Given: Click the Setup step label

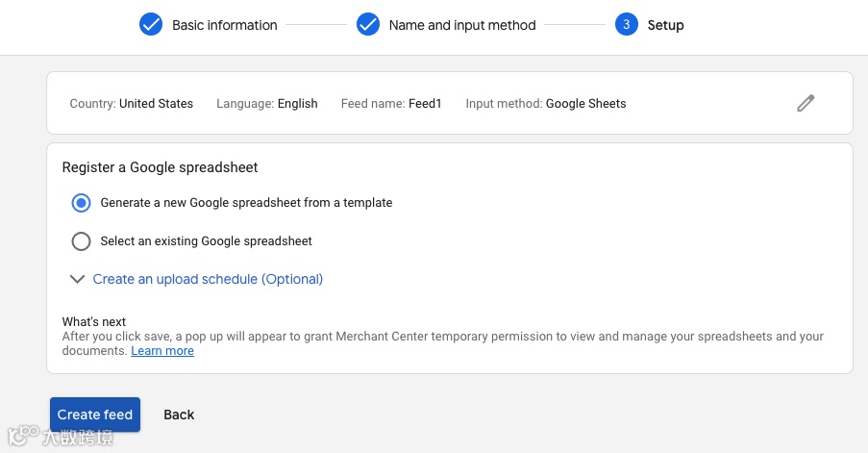Looking at the screenshot, I should click(x=665, y=25).
